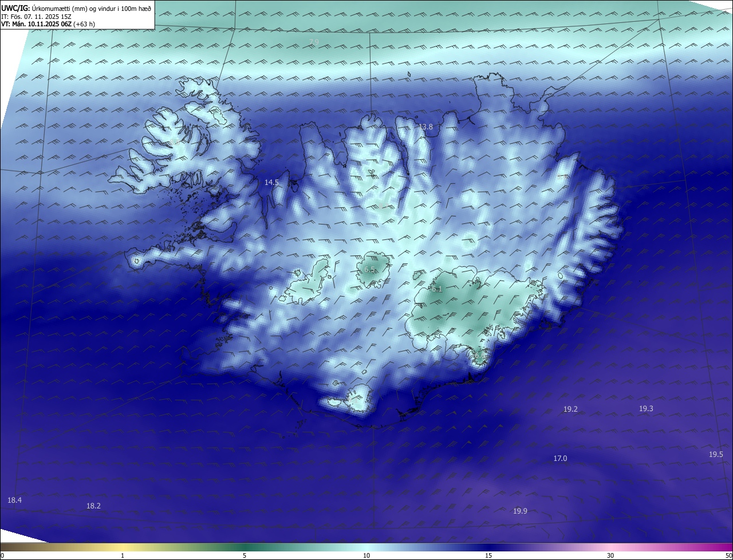Click the 5 tick label on the color scale

click(245, 555)
